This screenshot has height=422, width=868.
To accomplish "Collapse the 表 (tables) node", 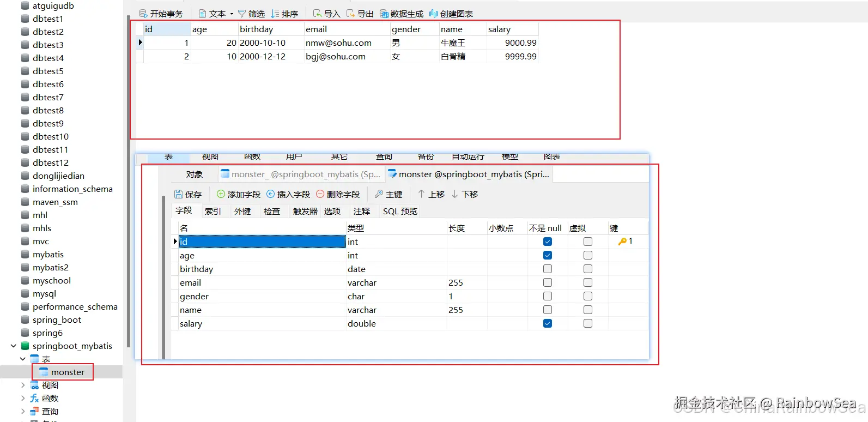I will (23, 359).
